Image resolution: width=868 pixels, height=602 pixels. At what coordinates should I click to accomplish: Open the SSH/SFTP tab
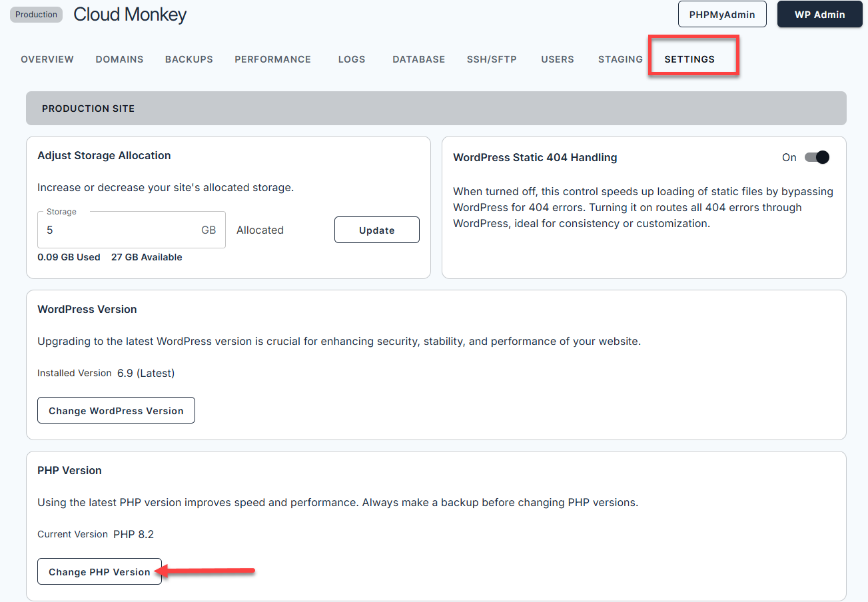pos(492,59)
